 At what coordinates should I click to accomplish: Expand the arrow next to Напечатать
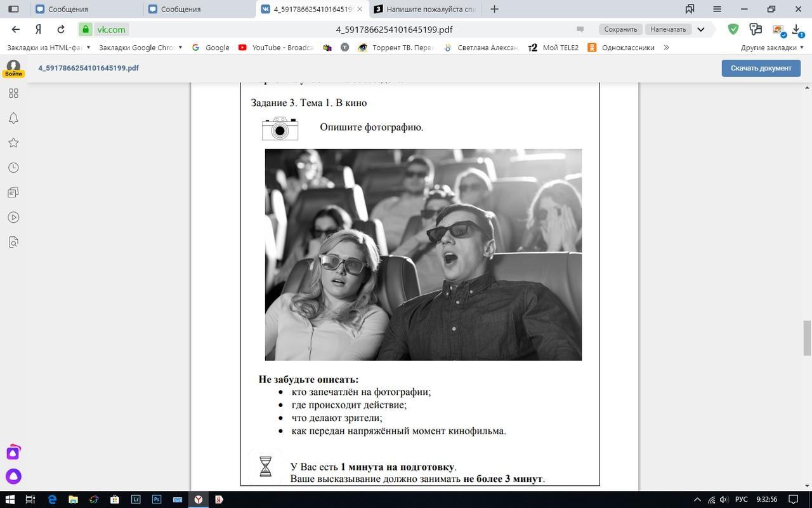(701, 29)
